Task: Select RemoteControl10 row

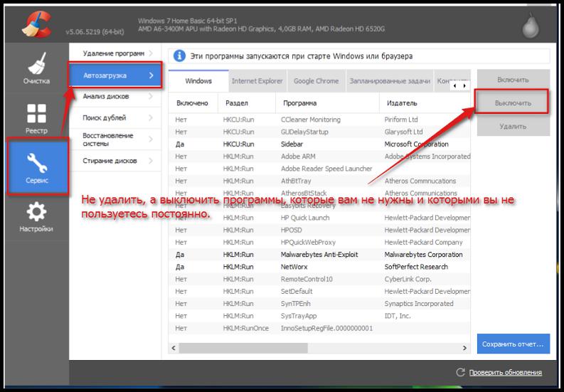Action: coord(319,279)
